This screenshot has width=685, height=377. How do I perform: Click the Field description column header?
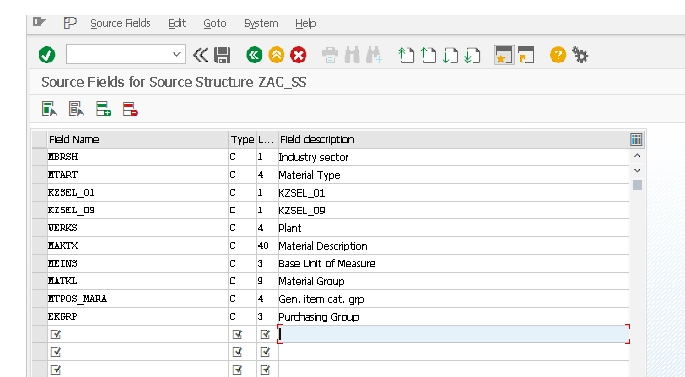[453, 139]
